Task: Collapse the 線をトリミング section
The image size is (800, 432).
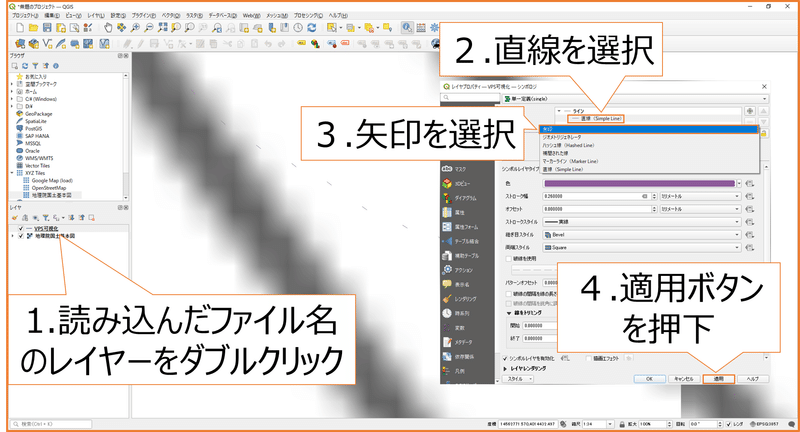Action: pyautogui.click(x=509, y=313)
